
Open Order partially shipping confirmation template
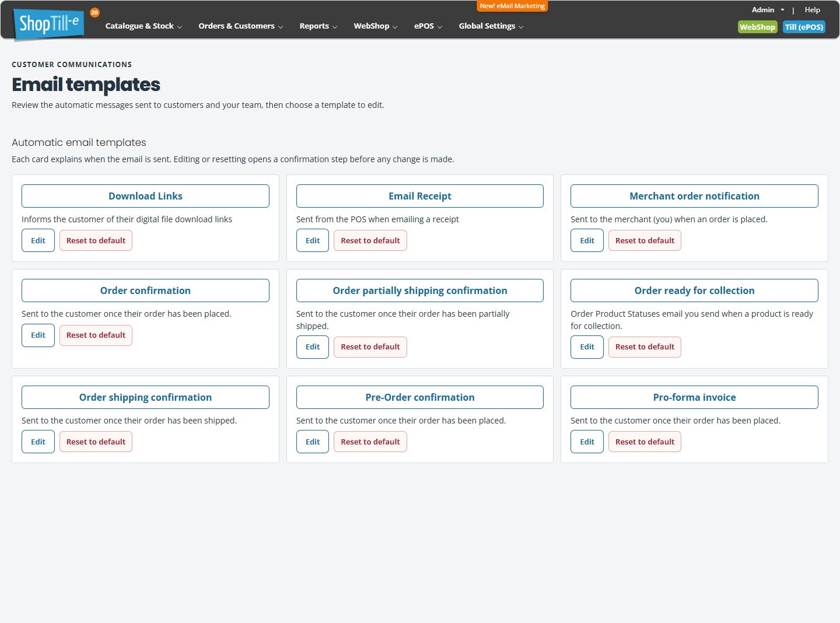click(420, 290)
